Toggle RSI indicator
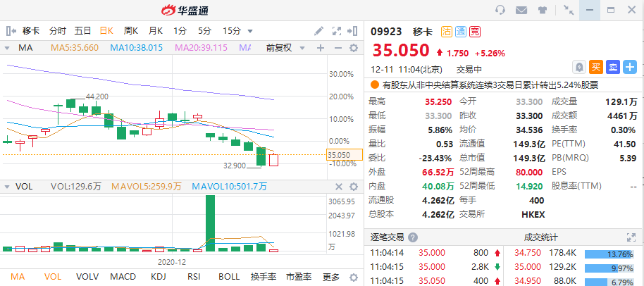 [x=193, y=277]
